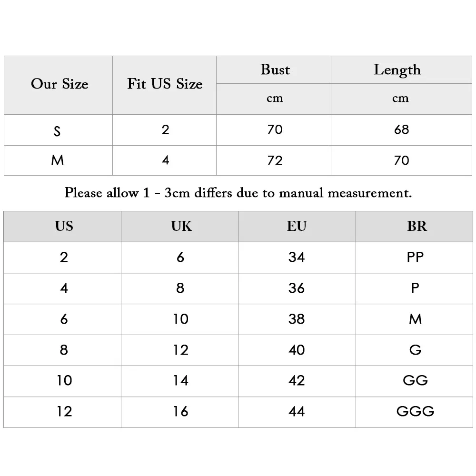Click the 'Our Size' column header
The height and width of the screenshot is (476, 476).
click(58, 85)
